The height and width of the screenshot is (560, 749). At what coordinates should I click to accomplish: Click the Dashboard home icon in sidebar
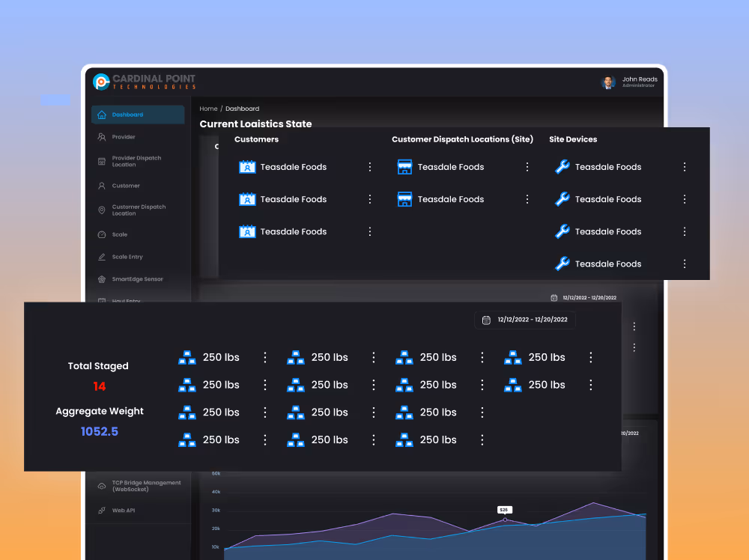[102, 115]
